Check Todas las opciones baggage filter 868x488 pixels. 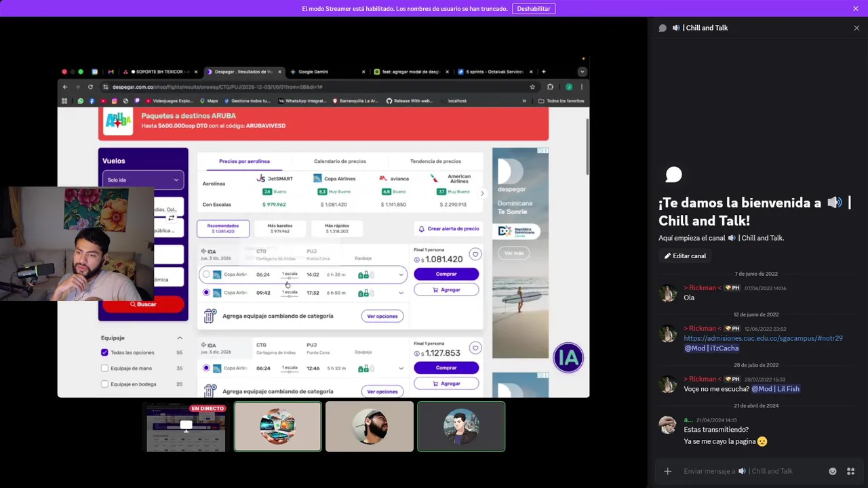click(104, 352)
